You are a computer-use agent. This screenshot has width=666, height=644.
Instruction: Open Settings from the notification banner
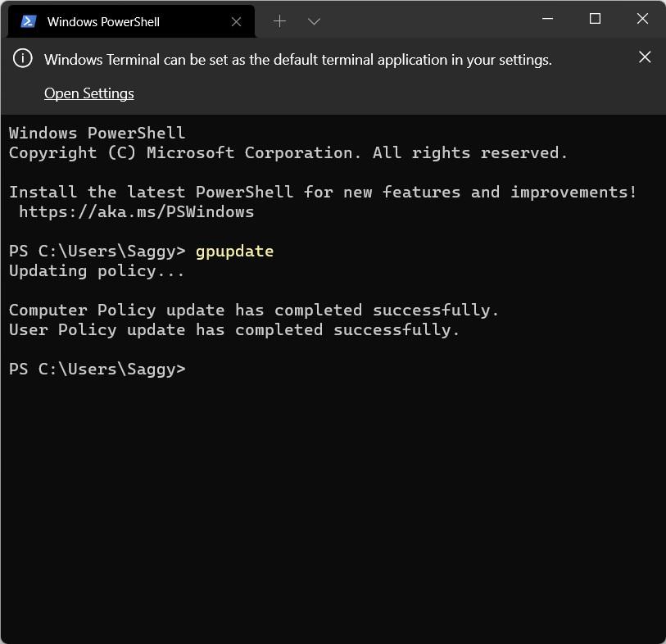[x=88, y=93]
